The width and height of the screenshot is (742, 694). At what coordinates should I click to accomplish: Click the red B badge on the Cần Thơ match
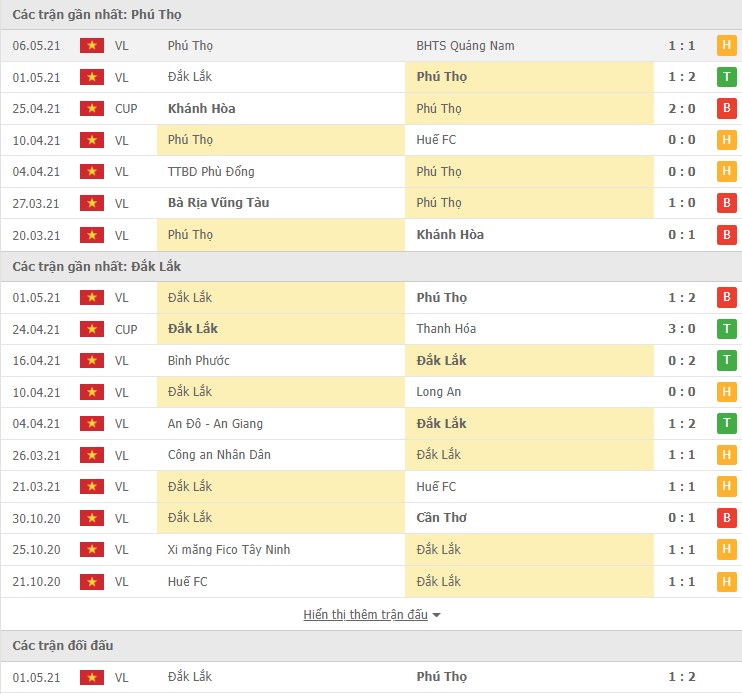click(726, 518)
